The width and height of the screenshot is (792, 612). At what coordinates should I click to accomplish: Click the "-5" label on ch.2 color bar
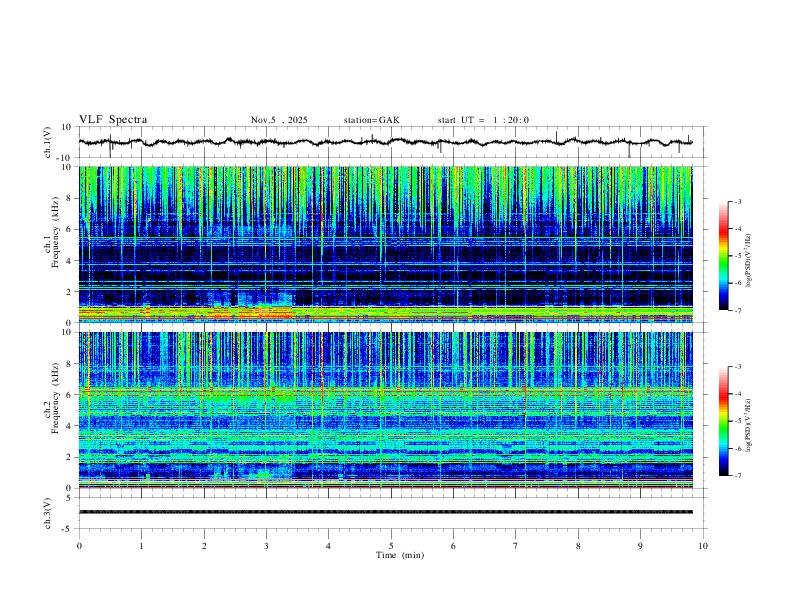pyautogui.click(x=738, y=421)
